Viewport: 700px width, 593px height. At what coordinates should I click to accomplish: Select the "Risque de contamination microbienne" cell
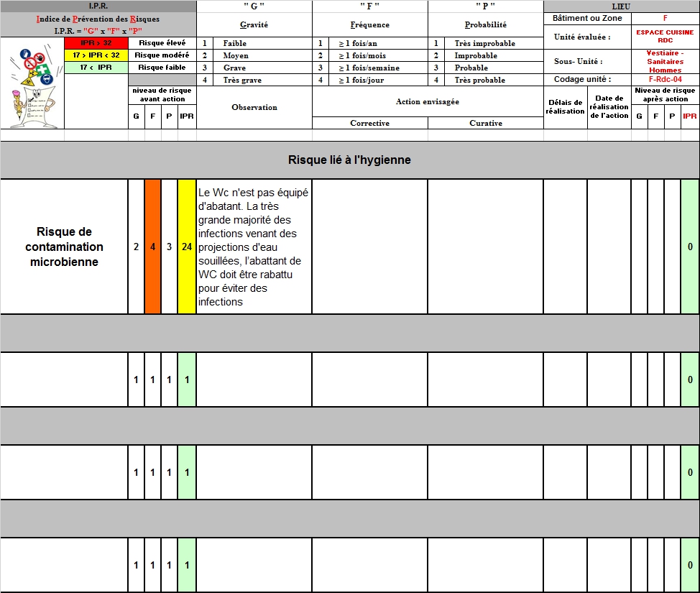64,247
